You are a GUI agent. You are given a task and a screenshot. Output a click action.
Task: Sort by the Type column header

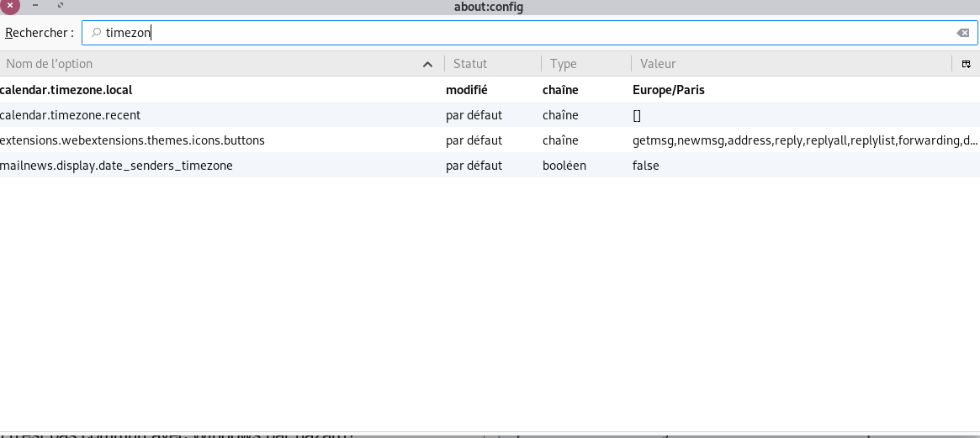click(564, 64)
